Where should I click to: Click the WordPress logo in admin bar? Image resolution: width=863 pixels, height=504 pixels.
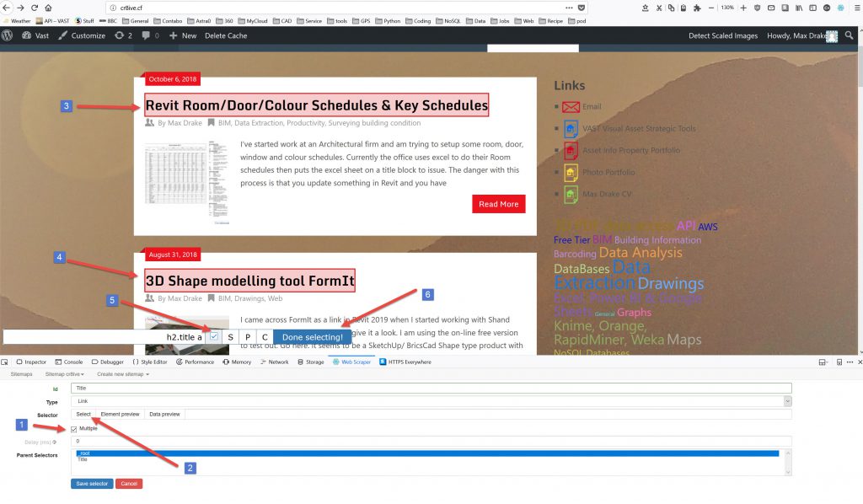tap(8, 35)
